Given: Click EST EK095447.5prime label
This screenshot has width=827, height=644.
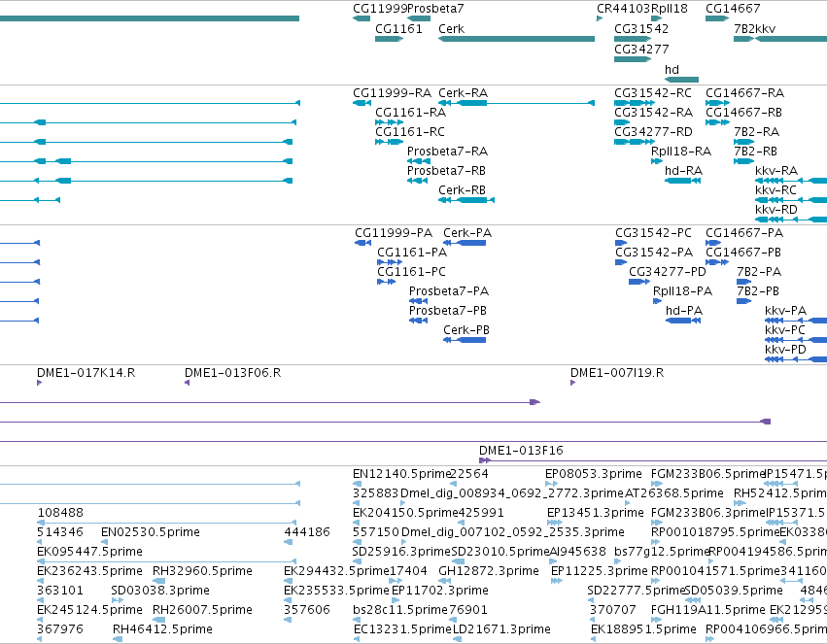Looking at the screenshot, I should (x=89, y=552).
